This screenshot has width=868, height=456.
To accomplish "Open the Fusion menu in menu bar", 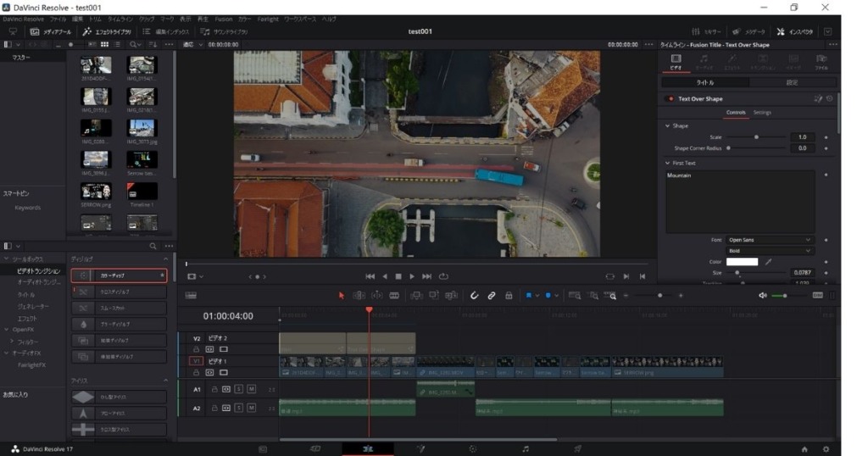I will click(224, 19).
